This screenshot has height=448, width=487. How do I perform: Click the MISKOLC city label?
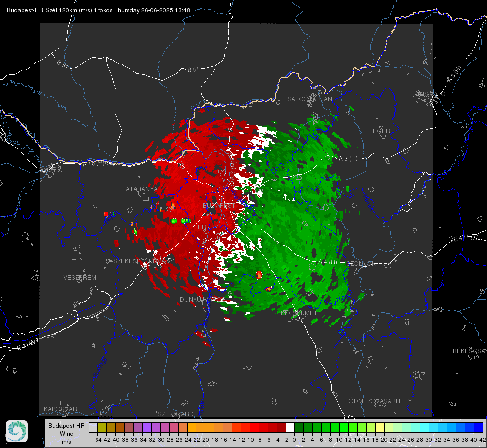point(431,94)
